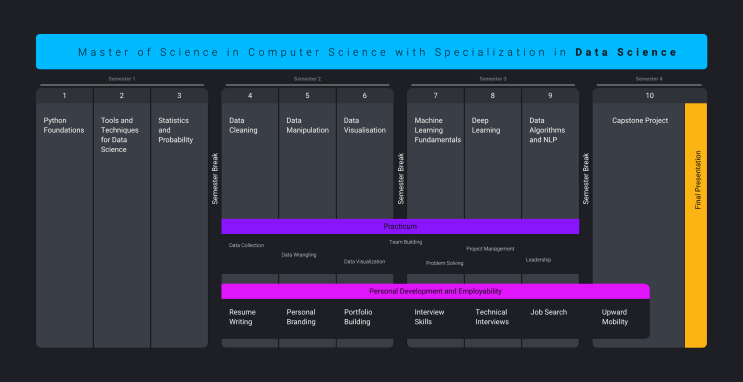Select the Python Foundations course block

point(64,225)
